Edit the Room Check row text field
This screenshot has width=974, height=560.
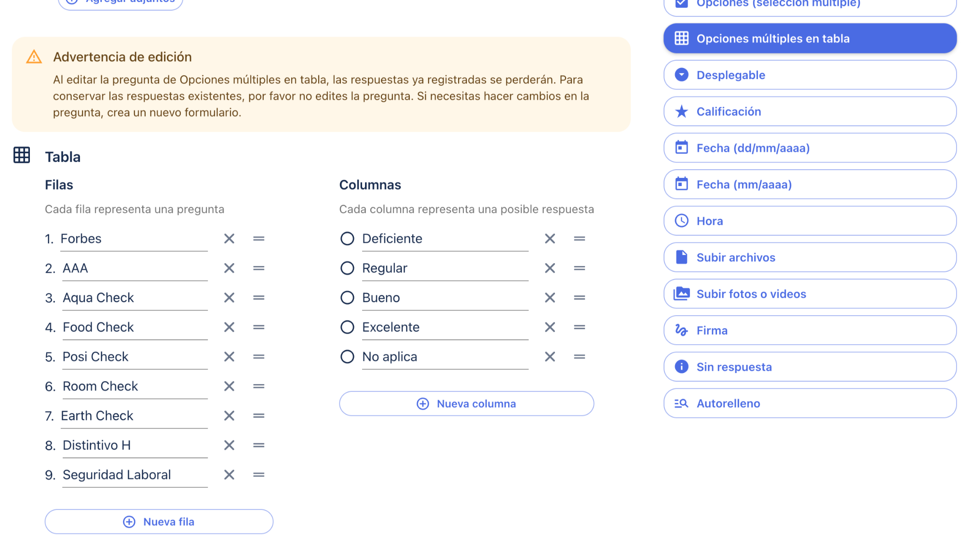pyautogui.click(x=134, y=387)
